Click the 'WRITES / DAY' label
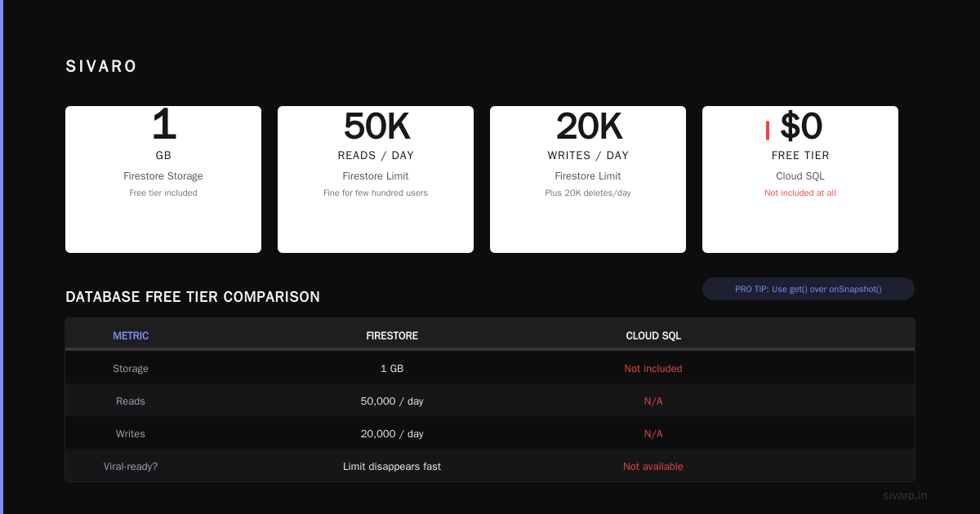 (588, 156)
